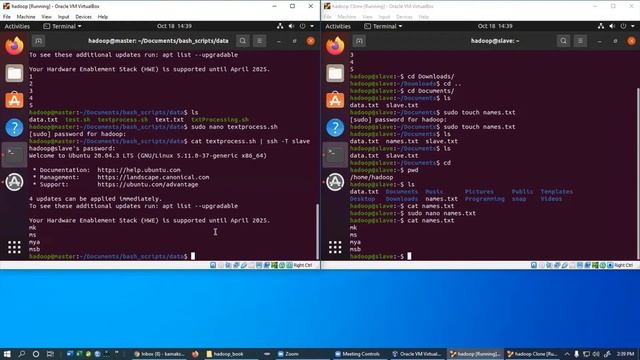Add new tab in hadoop@slave terminal
This screenshot has height=360, width=640.
[359, 41]
